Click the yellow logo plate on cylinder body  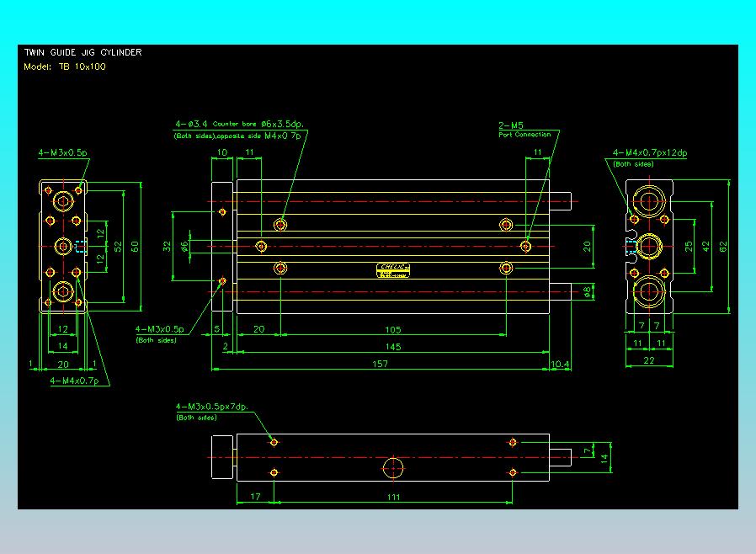pyautogui.click(x=394, y=269)
